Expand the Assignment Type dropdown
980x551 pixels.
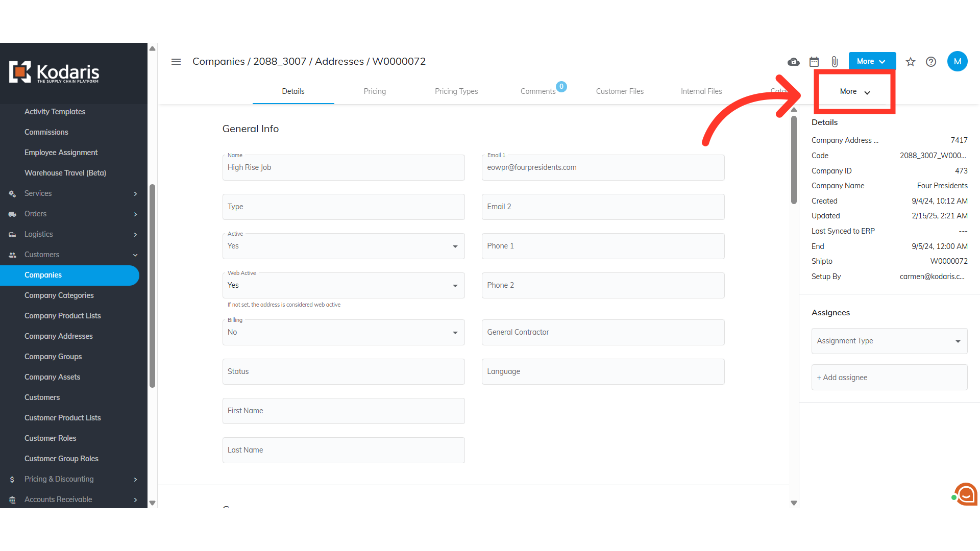(x=889, y=341)
